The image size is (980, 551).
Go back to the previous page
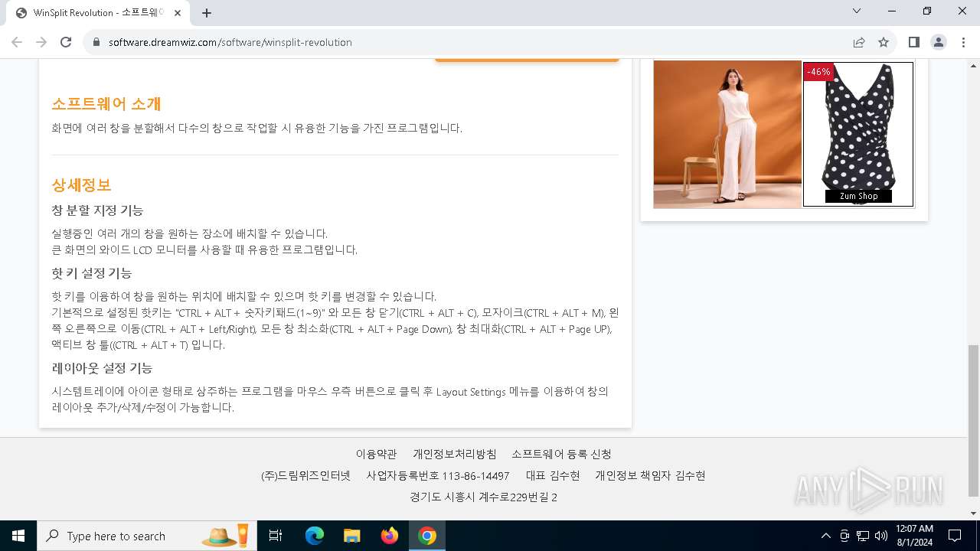coord(17,42)
